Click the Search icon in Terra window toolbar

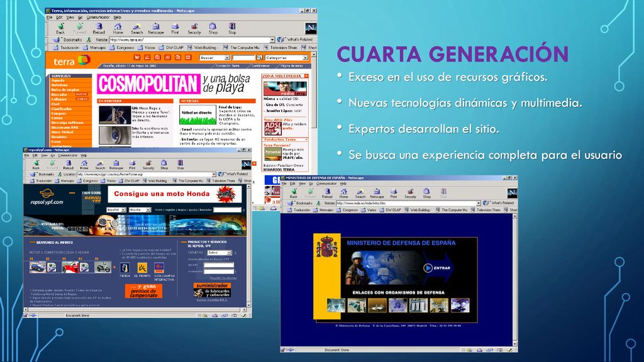pos(136,26)
